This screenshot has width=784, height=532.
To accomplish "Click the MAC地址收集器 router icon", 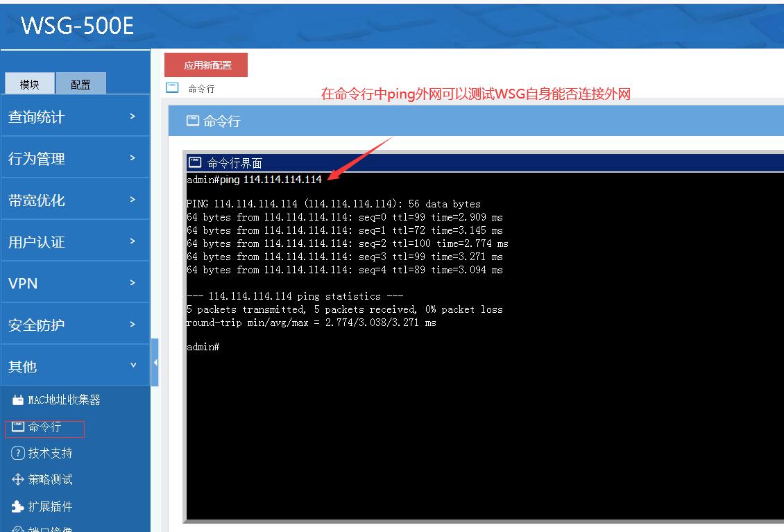I will pyautogui.click(x=18, y=400).
